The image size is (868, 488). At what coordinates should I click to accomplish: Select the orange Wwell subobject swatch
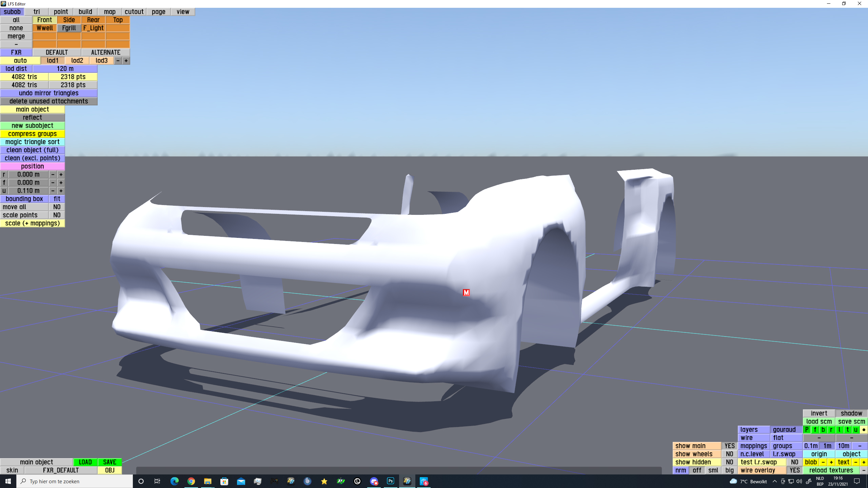pos(44,28)
